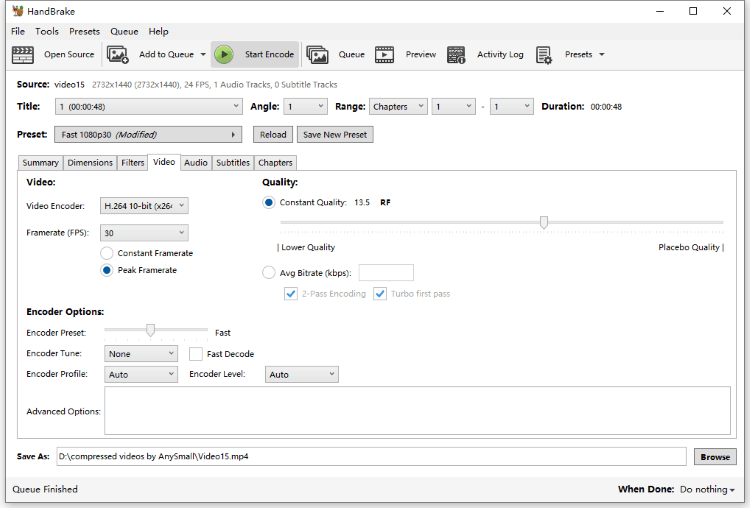Select the Peak Framerate radio button

coord(107,270)
